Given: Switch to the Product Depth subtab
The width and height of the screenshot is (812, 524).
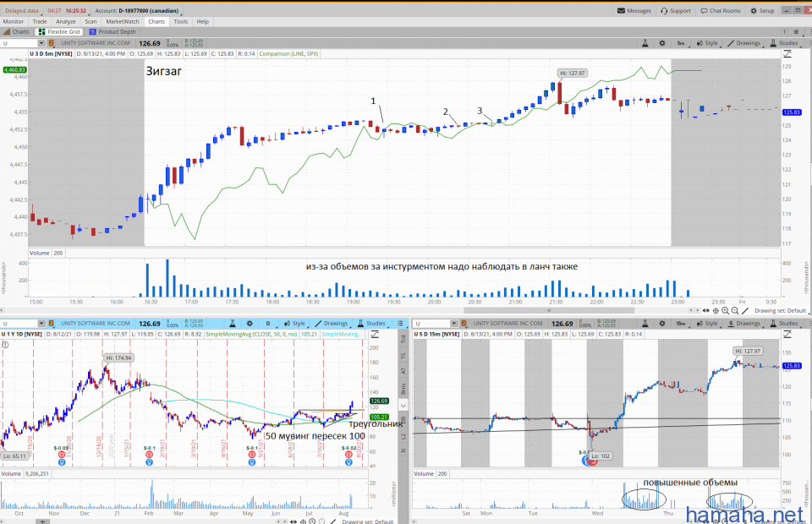Looking at the screenshot, I should [112, 32].
